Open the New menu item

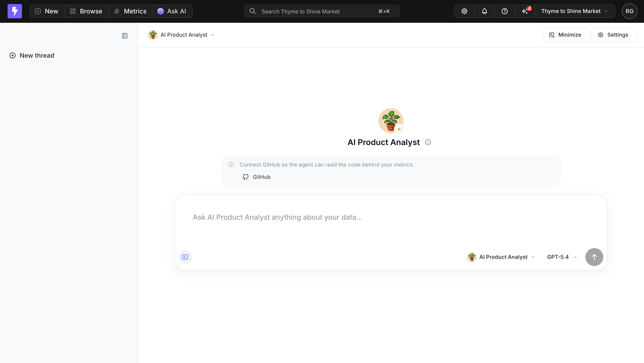coord(47,11)
